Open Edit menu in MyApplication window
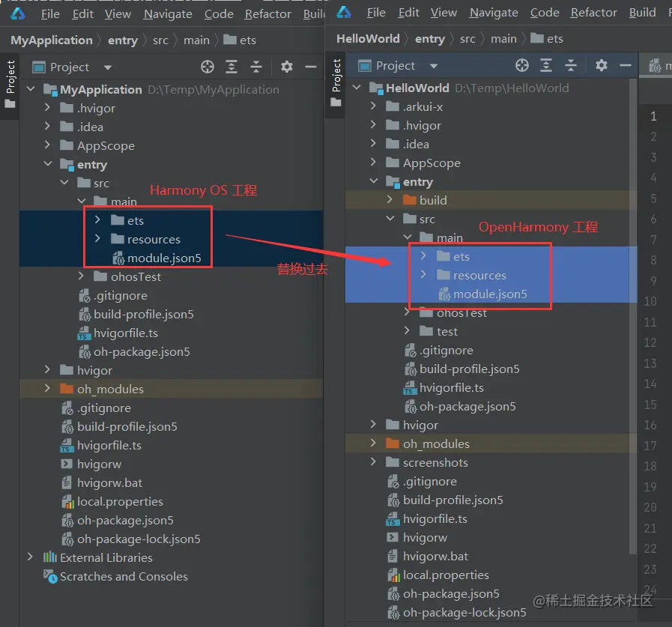 coord(82,14)
